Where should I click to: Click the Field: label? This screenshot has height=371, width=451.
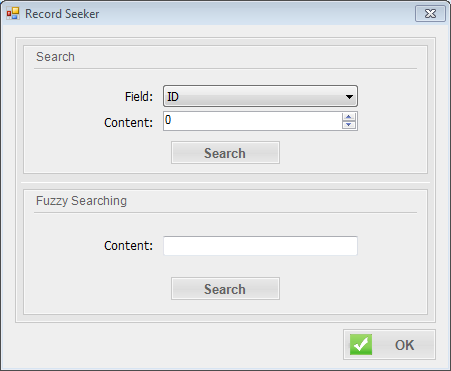(139, 97)
